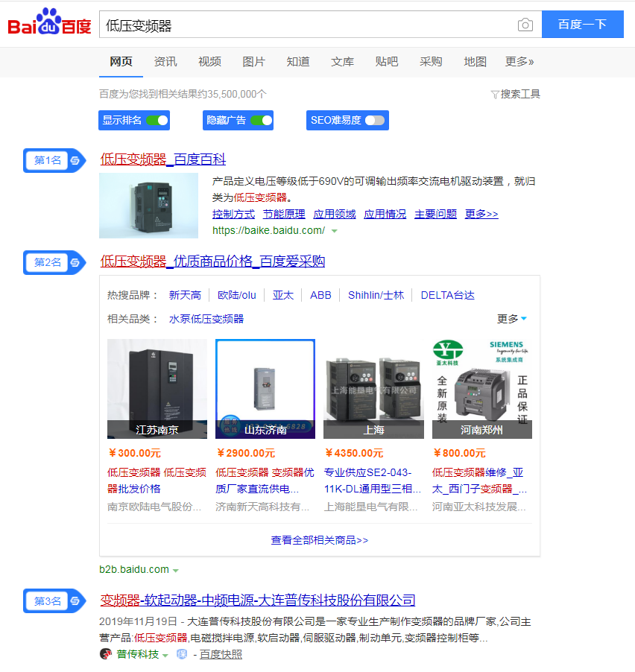The height and width of the screenshot is (672, 635).
Task: Open the 控制方式 sub-link
Action: coord(234,214)
